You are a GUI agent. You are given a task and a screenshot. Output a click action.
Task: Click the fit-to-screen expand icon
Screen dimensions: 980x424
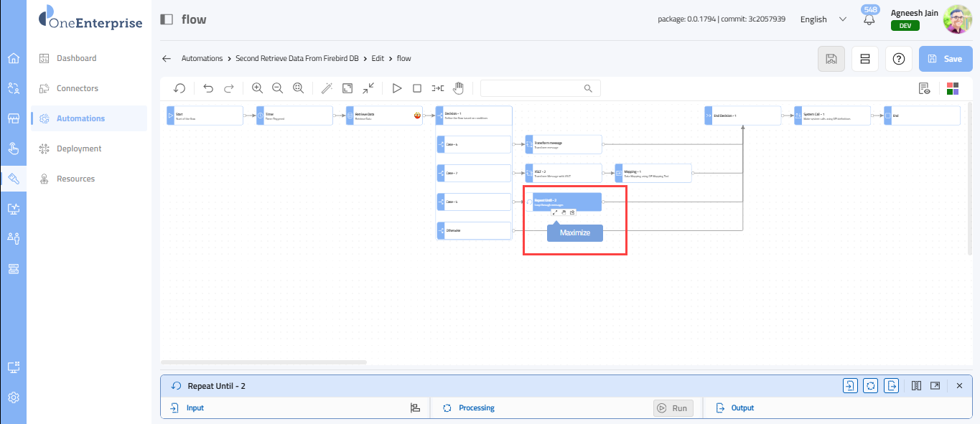click(347, 88)
